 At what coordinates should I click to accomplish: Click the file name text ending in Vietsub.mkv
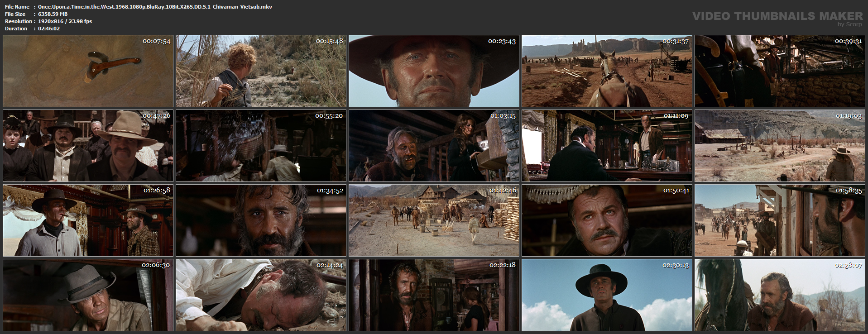155,7
